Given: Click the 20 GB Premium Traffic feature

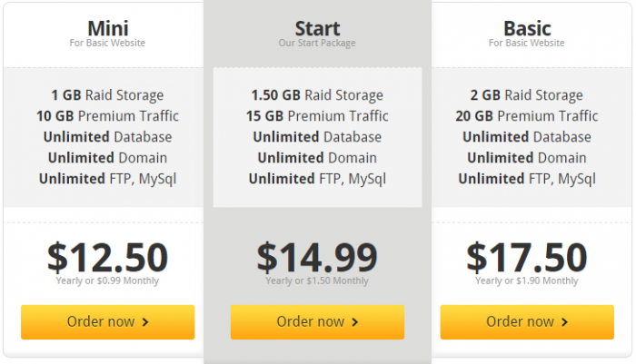Looking at the screenshot, I should pyautogui.click(x=527, y=116).
